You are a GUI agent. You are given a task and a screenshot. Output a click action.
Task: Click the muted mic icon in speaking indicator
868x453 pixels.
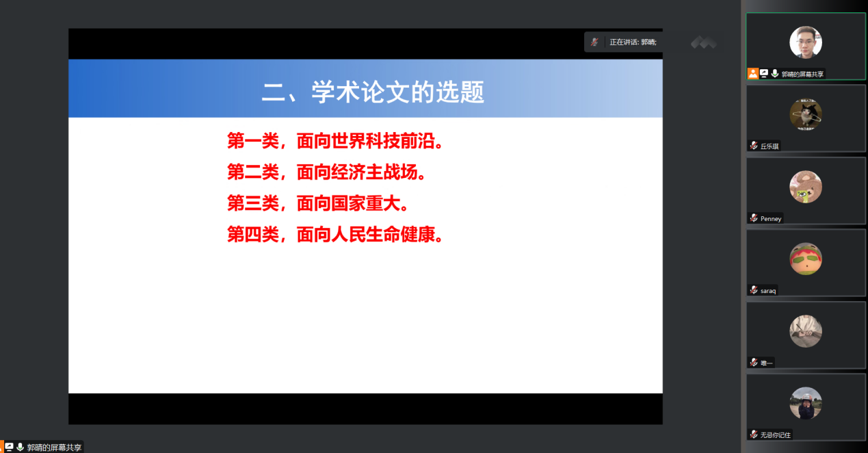(x=594, y=42)
